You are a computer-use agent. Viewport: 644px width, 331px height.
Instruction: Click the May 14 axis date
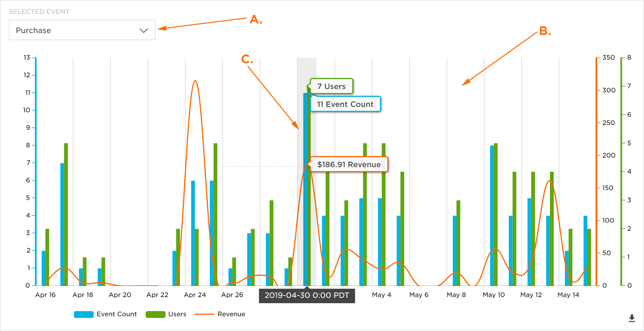568,295
